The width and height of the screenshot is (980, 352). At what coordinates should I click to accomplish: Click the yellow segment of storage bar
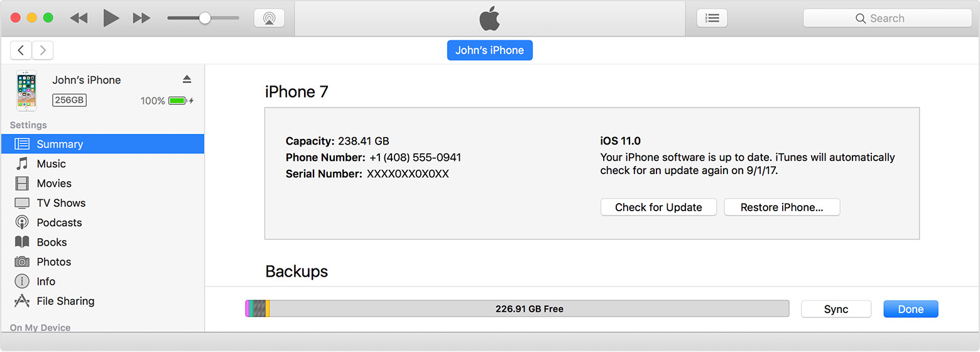point(268,309)
